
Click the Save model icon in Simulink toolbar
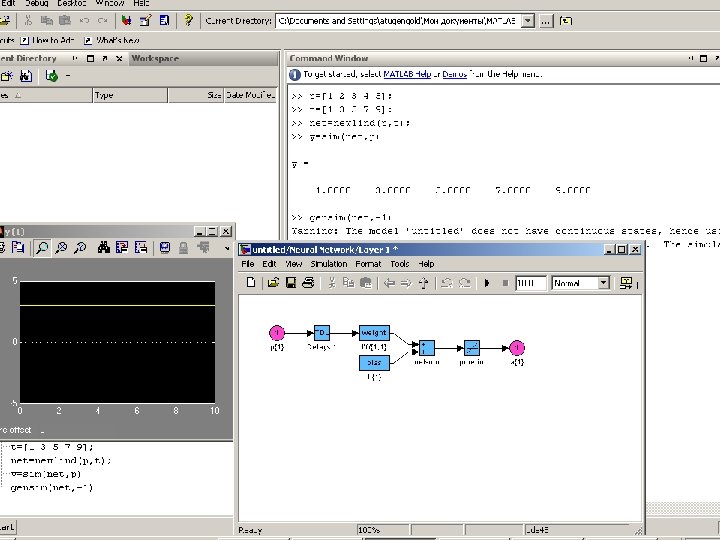[x=291, y=283]
